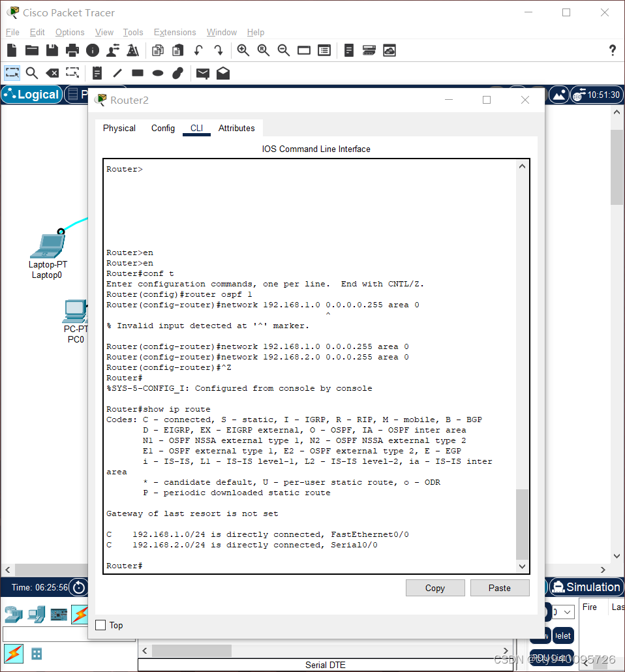625x672 pixels.
Task: Open a file with the folder icon
Action: point(32,51)
